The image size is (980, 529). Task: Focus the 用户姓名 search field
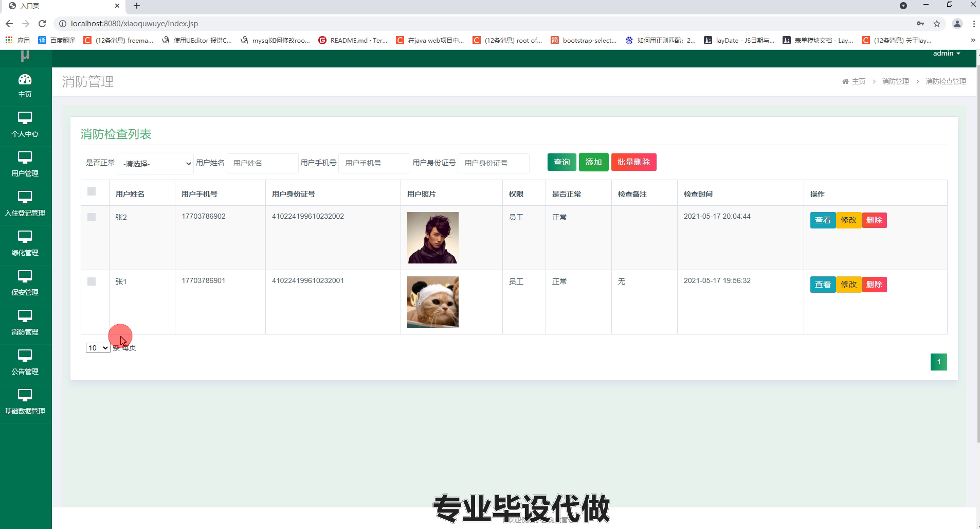point(262,163)
